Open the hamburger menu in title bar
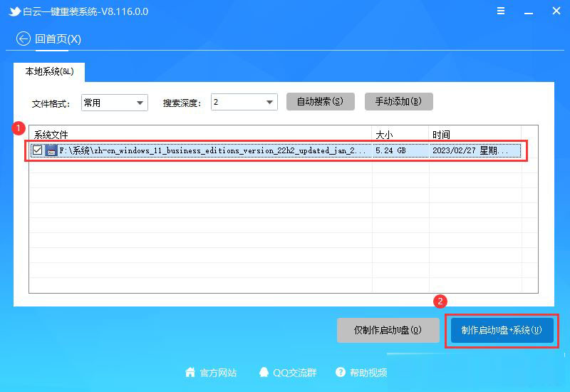570x392 pixels. tap(501, 11)
